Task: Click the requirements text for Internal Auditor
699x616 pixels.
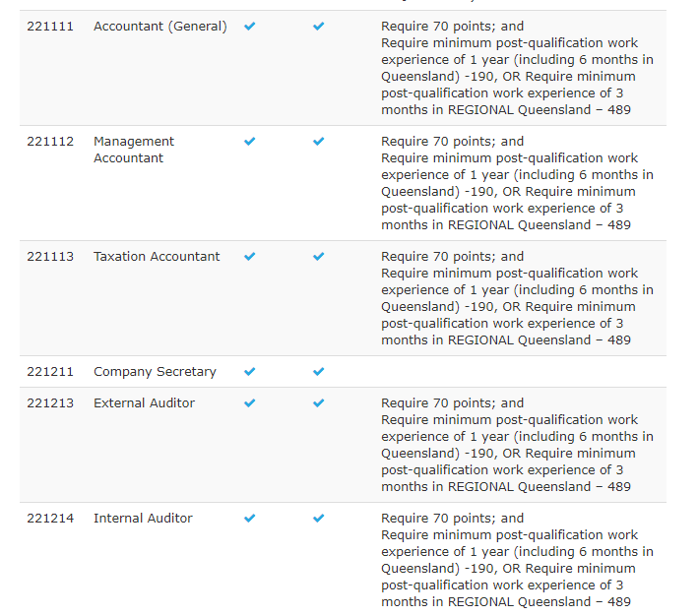Action: (517, 560)
